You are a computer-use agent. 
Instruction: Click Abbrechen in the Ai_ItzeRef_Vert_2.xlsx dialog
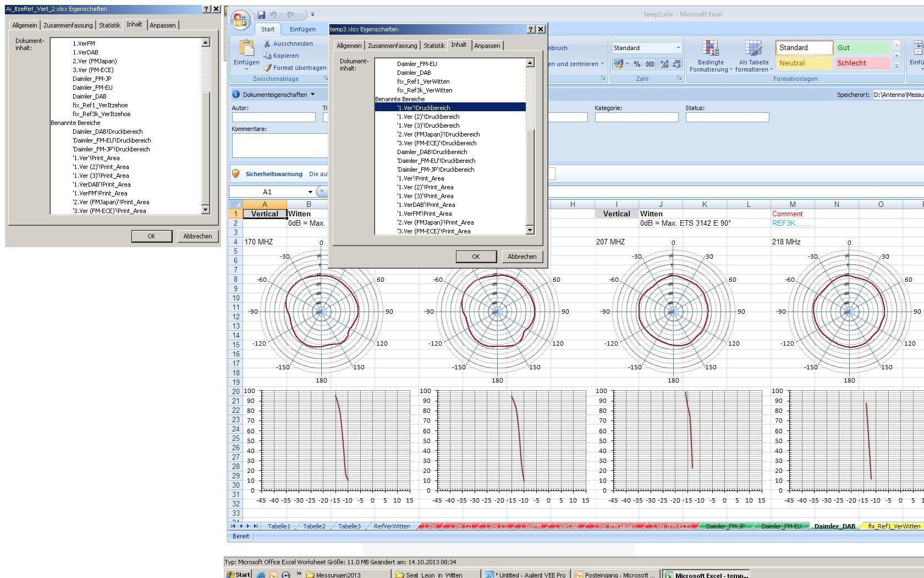(x=197, y=236)
